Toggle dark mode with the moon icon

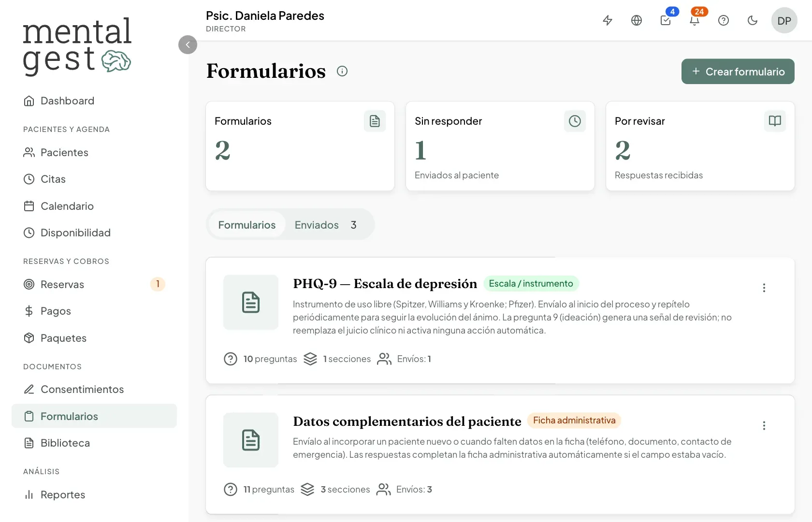753,20
